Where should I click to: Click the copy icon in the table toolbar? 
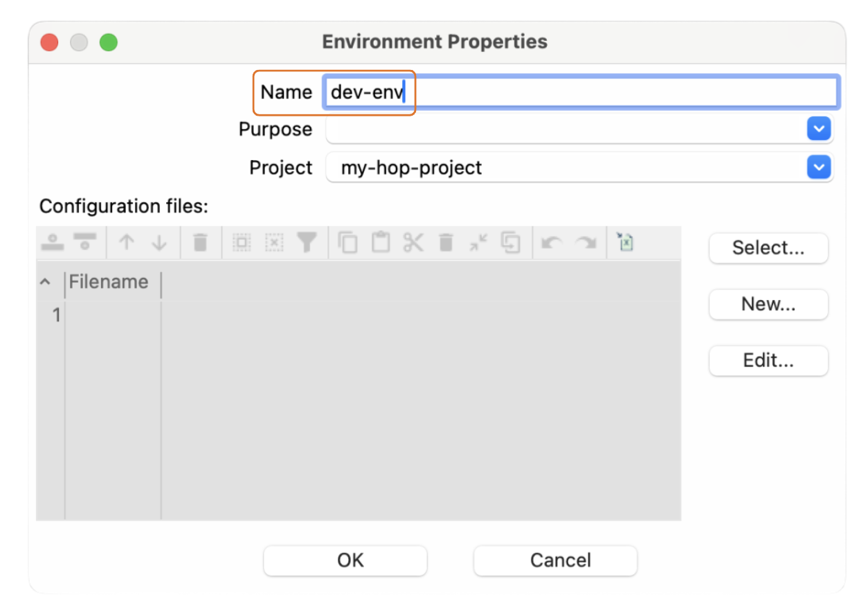[x=347, y=242]
